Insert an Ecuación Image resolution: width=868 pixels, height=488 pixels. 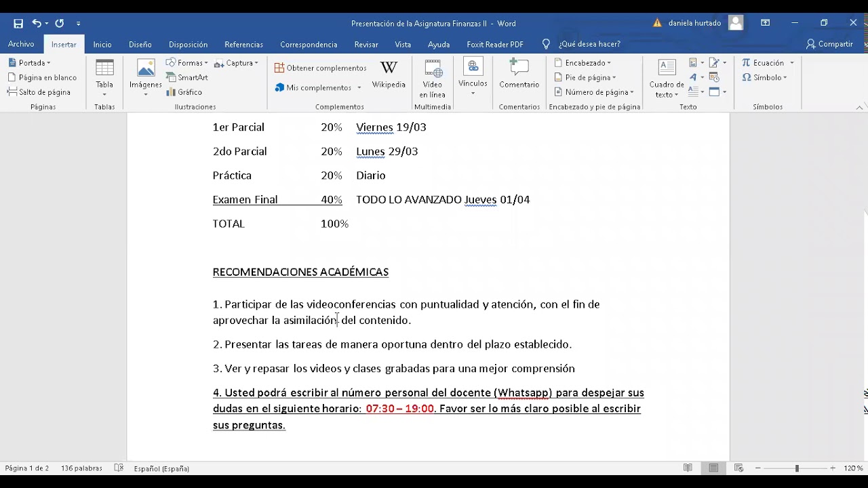[764, 63]
